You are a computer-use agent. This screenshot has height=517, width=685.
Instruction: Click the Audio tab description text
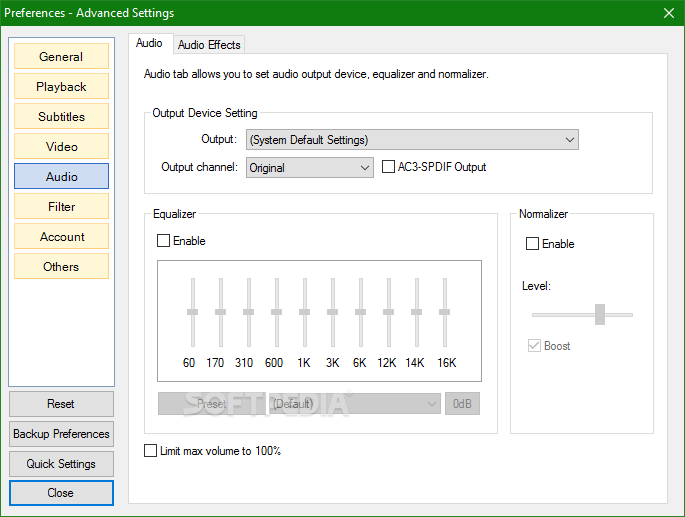click(x=316, y=74)
